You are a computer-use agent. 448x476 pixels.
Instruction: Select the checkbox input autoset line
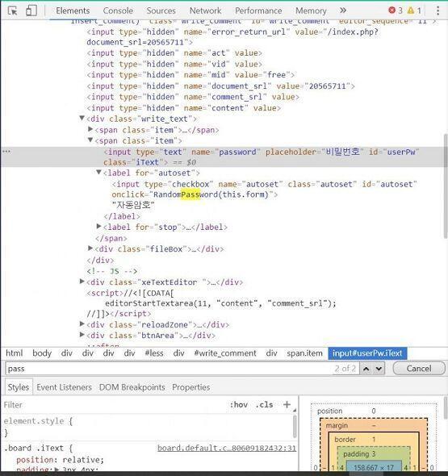point(264,189)
